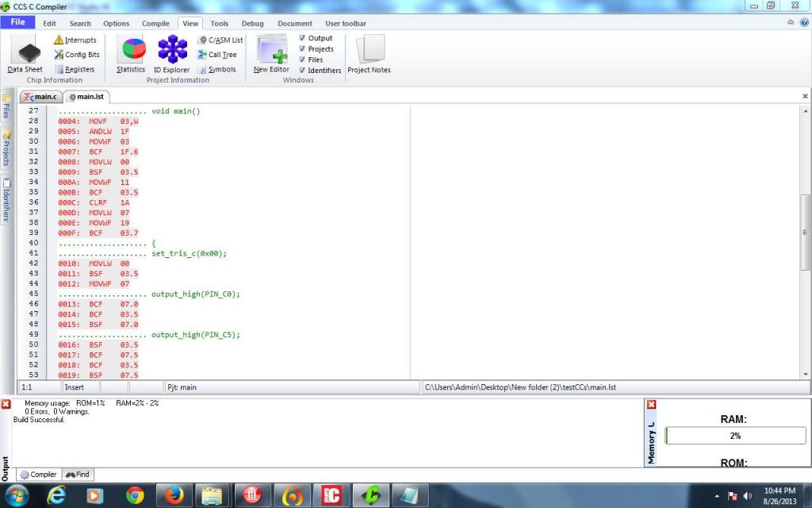This screenshot has width=812, height=508.
Task: Switch to the Compile ribbon tab
Action: pos(155,23)
